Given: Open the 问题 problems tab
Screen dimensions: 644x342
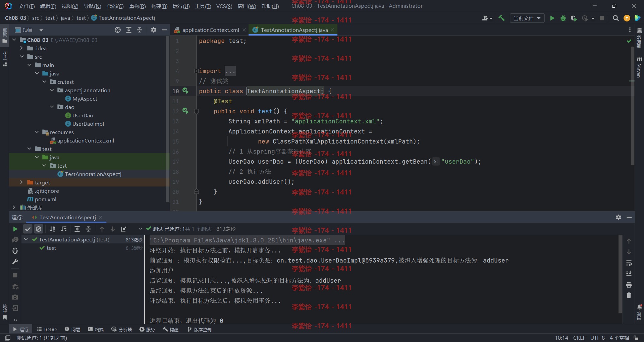Looking at the screenshot, I should coord(72,329).
